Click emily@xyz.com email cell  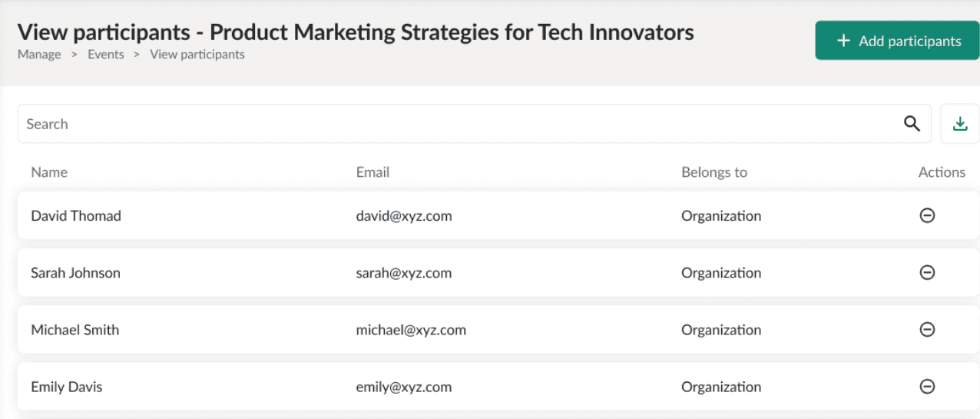404,387
